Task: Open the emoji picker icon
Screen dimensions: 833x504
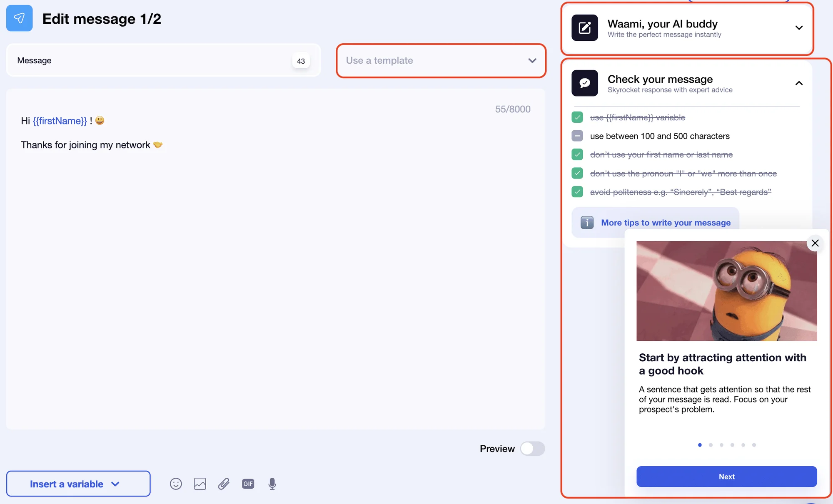Action: pos(176,484)
